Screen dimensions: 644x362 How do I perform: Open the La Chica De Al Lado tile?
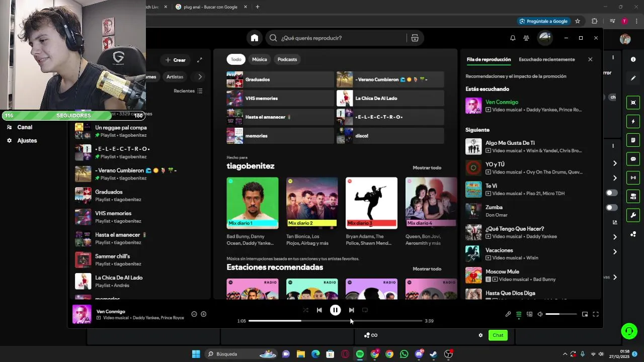390,98
